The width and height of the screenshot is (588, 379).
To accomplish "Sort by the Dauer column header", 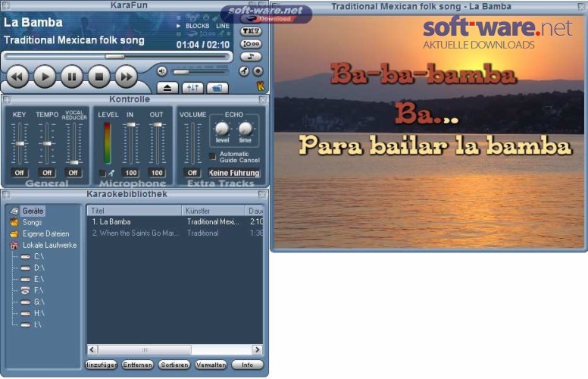I will tap(255, 211).
